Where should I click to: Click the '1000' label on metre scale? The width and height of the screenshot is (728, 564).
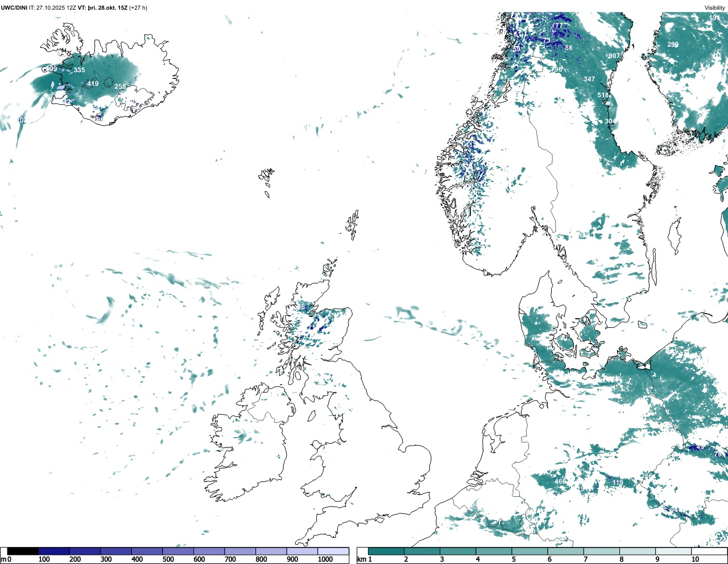[x=325, y=559]
